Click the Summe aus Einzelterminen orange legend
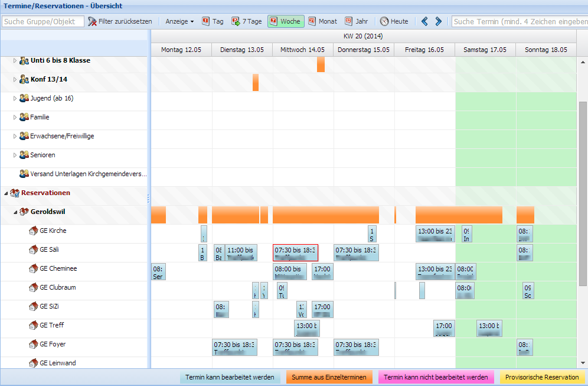 click(x=329, y=377)
